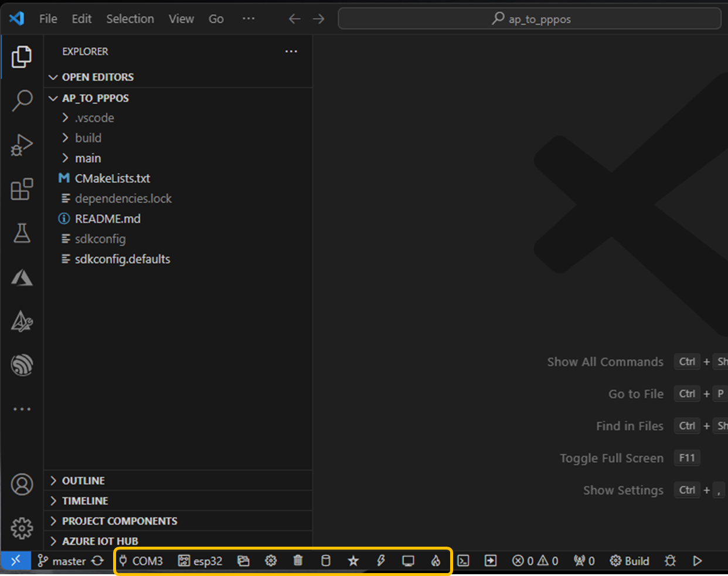Image resolution: width=728 pixels, height=576 pixels.
Task: Show additional activity bar views ellipsis
Action: click(22, 409)
